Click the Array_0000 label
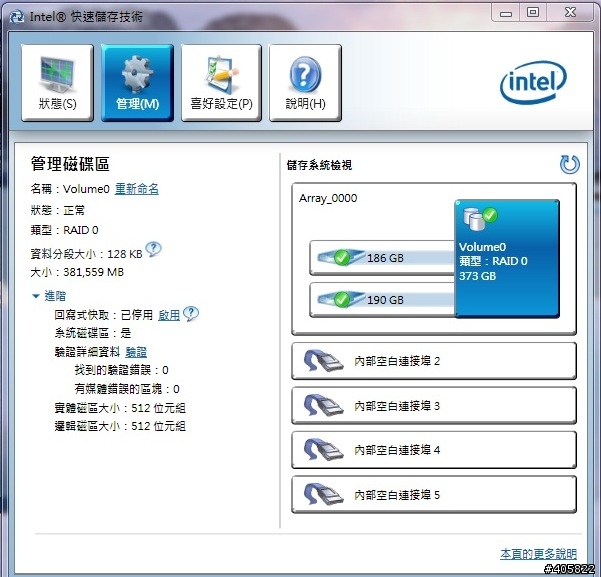Viewport: 601px width, 577px height. [x=328, y=198]
